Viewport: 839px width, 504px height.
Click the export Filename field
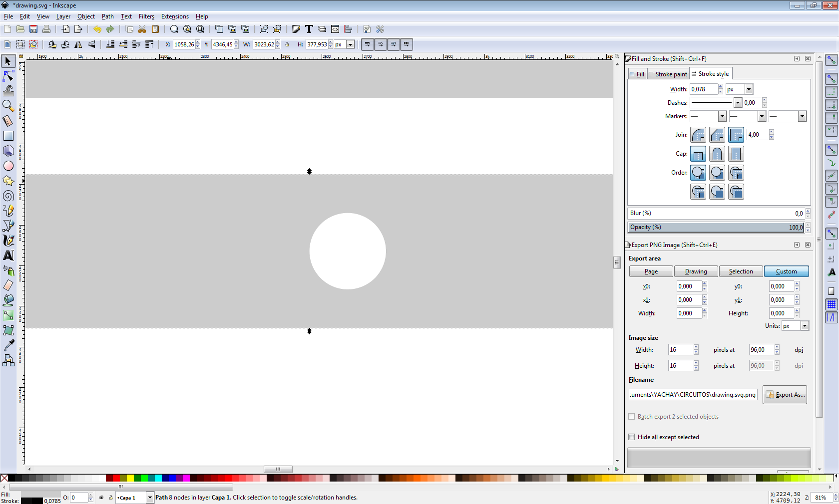pos(693,395)
